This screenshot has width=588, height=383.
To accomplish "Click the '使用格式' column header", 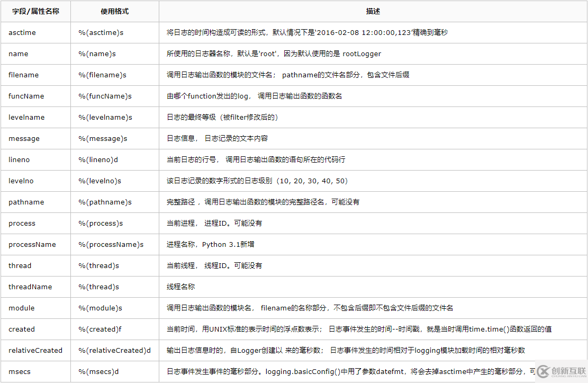I will point(115,11).
